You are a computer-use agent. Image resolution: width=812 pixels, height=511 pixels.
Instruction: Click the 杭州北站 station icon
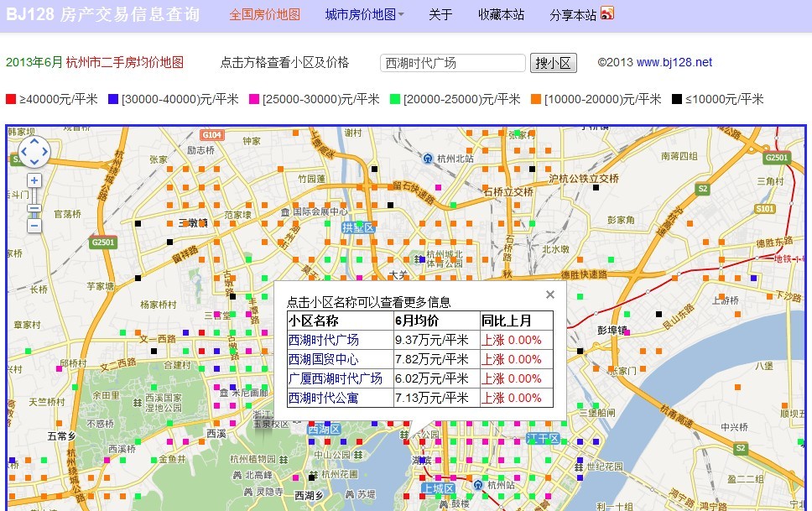[x=428, y=158]
